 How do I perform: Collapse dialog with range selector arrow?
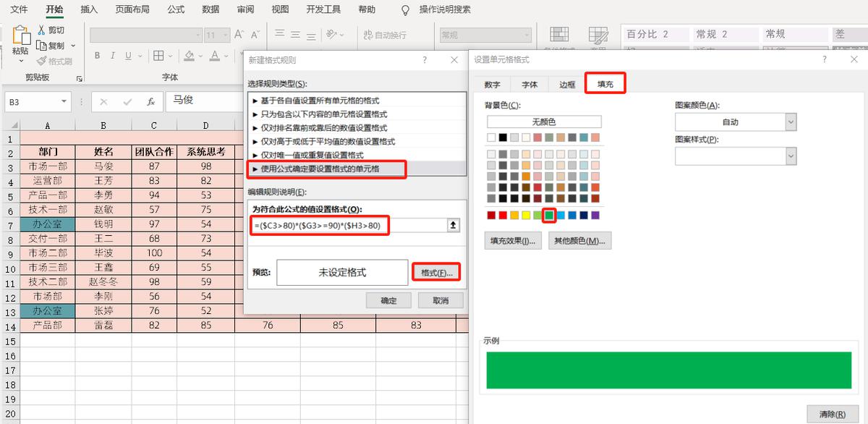[454, 226]
